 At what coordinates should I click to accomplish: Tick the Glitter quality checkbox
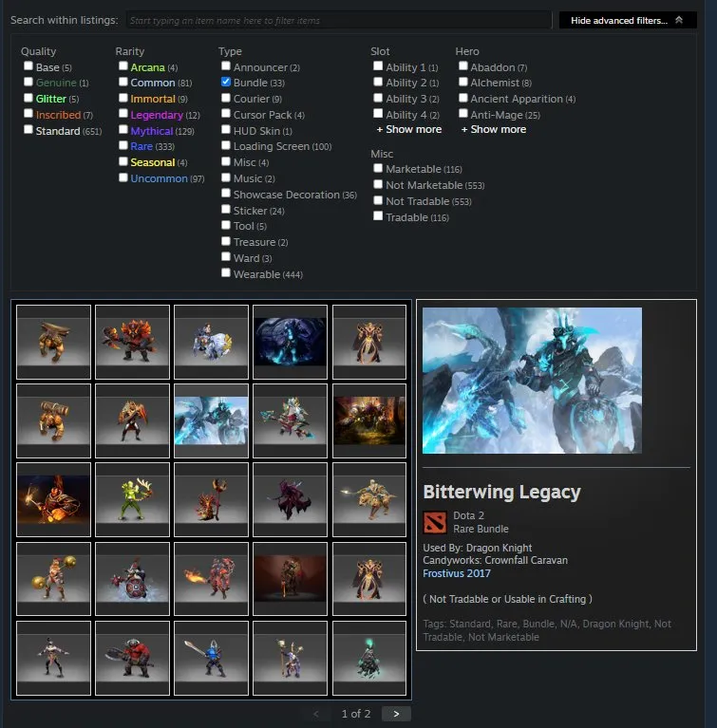(x=28, y=98)
